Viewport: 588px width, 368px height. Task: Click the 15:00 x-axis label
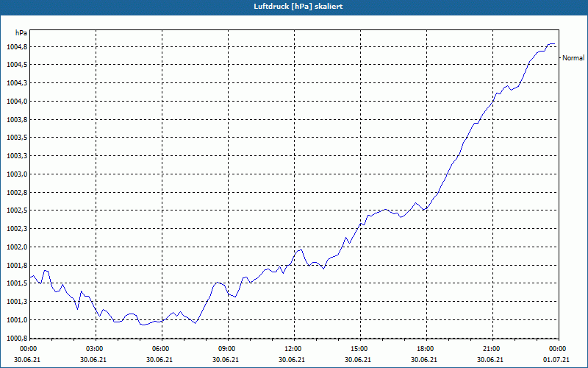point(359,349)
